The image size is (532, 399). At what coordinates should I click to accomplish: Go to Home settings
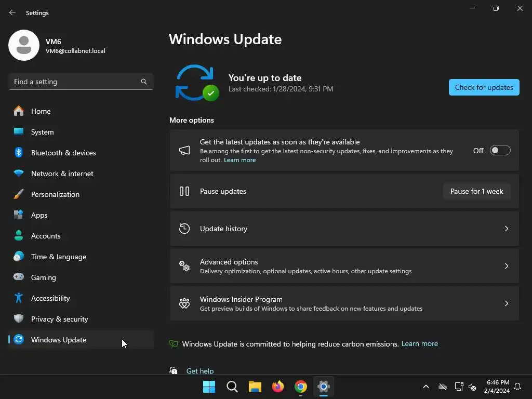point(81,111)
